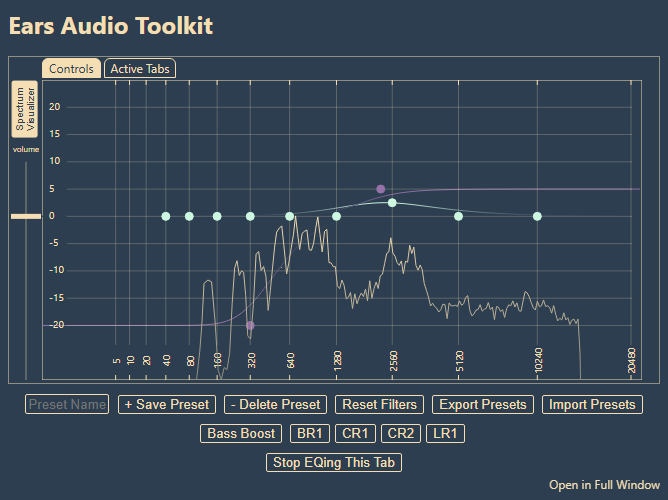Switch to the Active Tabs tab
The width and height of the screenshot is (668, 500).
tap(140, 69)
